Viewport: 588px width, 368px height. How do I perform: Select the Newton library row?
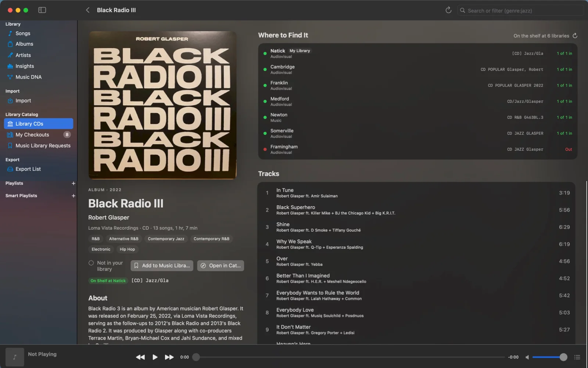[x=417, y=117]
